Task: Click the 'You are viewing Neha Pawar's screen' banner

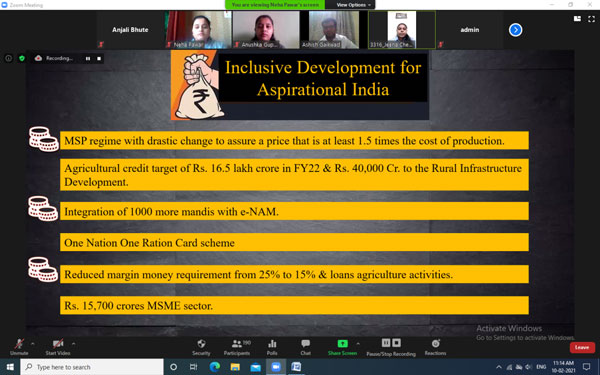Action: coord(275,5)
